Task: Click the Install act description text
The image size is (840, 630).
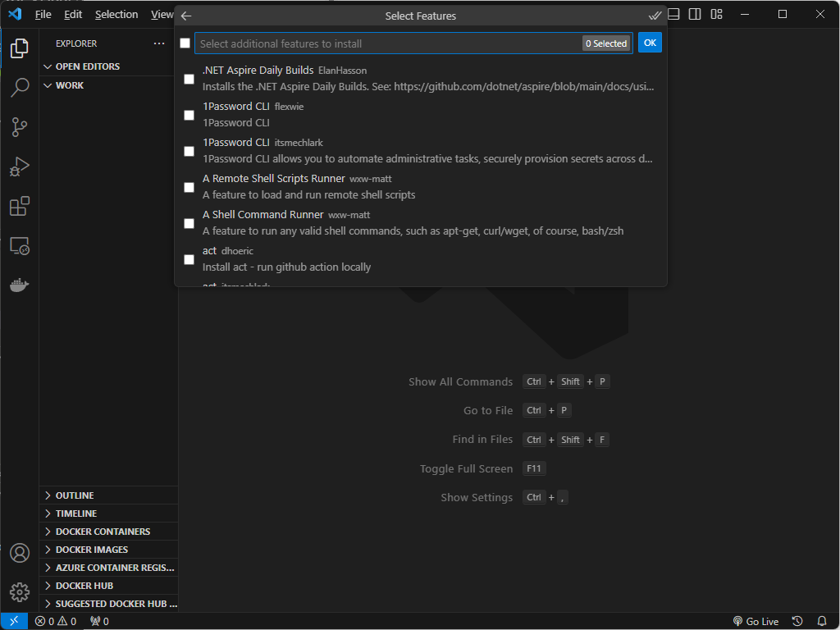Action: tap(286, 267)
